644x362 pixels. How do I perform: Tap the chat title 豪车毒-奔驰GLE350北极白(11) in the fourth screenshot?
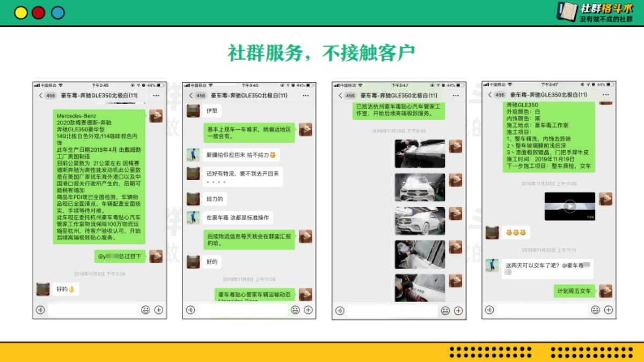coord(548,94)
